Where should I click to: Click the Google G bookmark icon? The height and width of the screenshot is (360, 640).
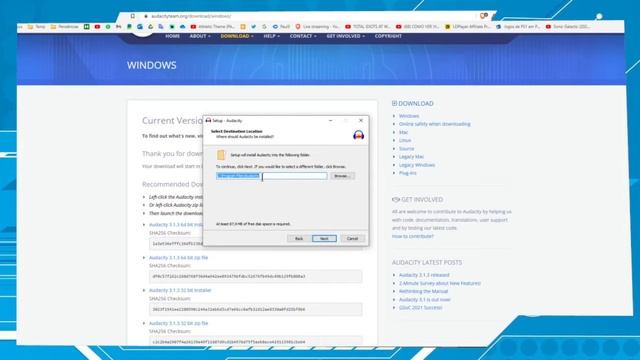[x=264, y=27]
